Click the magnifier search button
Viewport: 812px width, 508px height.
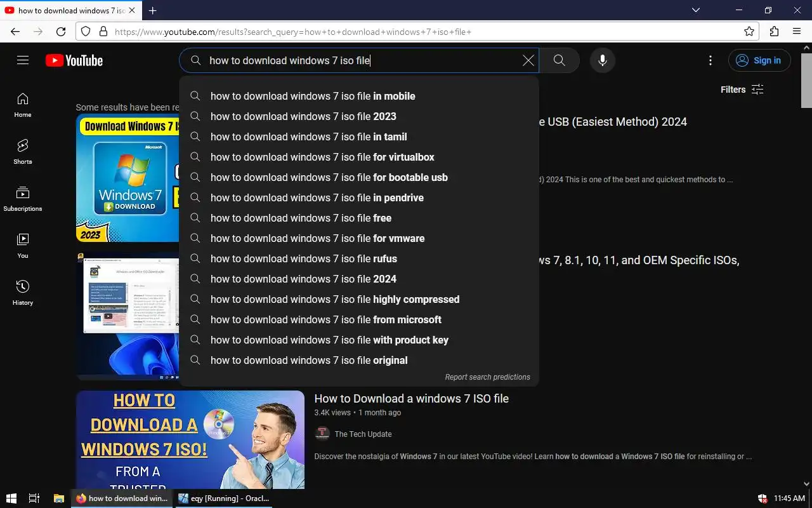coord(559,60)
